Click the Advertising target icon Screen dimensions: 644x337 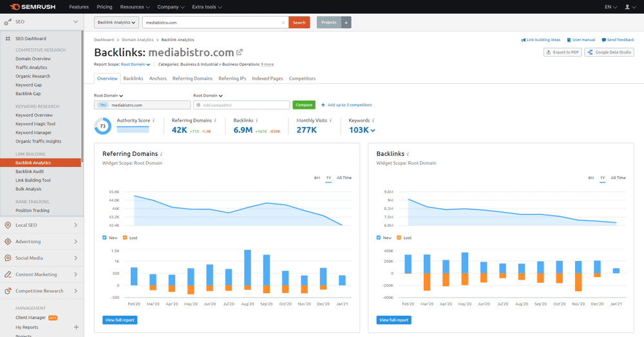point(8,242)
